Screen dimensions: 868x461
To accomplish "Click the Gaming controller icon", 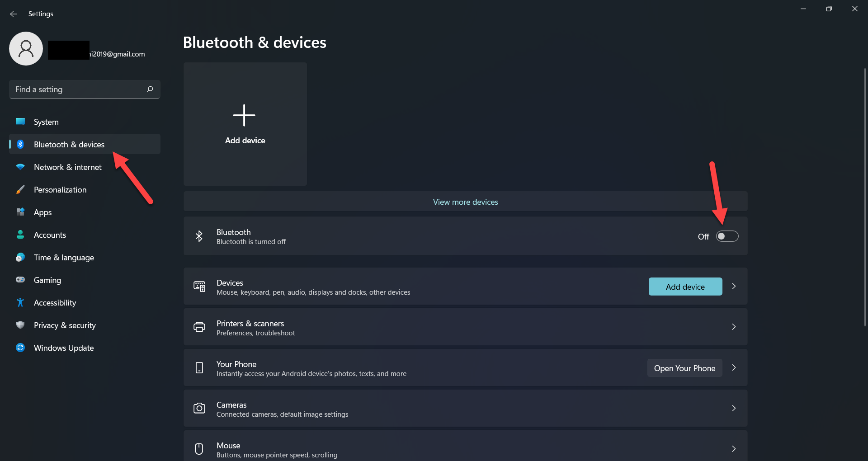I will pos(20,280).
